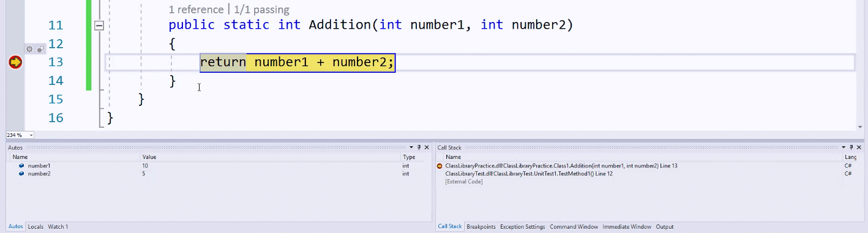Switch to the Watch 1 tab

(x=58, y=227)
